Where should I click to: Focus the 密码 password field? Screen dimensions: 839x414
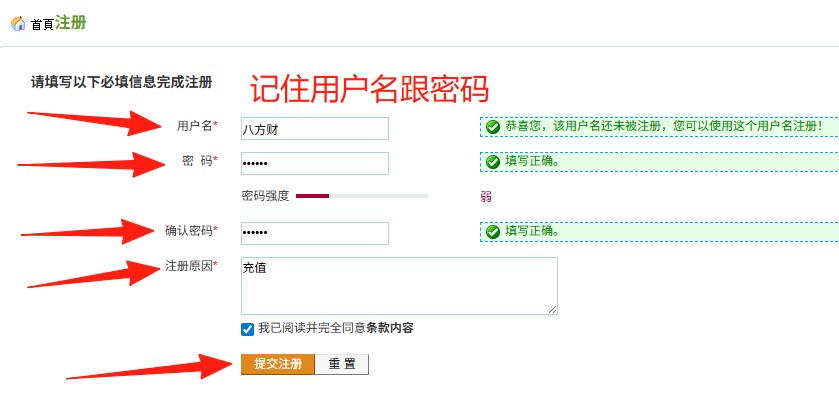tap(315, 163)
